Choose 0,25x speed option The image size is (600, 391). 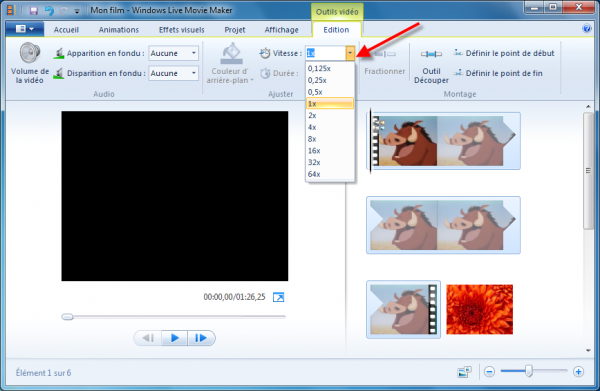(330, 80)
